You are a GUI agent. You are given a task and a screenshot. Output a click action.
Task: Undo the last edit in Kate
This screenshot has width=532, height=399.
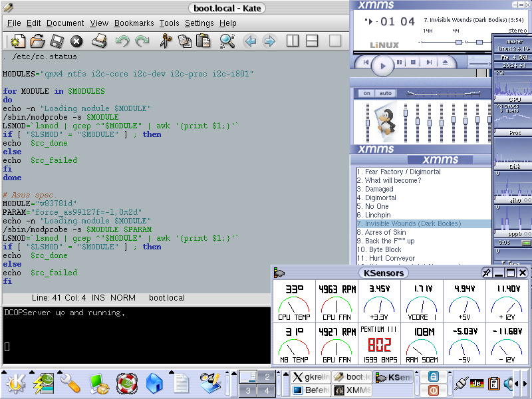122,41
